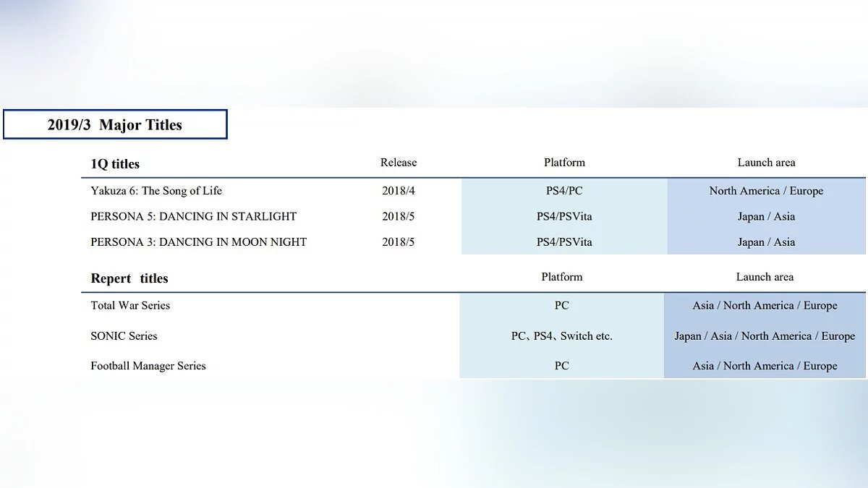Image resolution: width=868 pixels, height=488 pixels.
Task: Click Asia / North America / Europe for Football Manager
Action: [x=765, y=366]
